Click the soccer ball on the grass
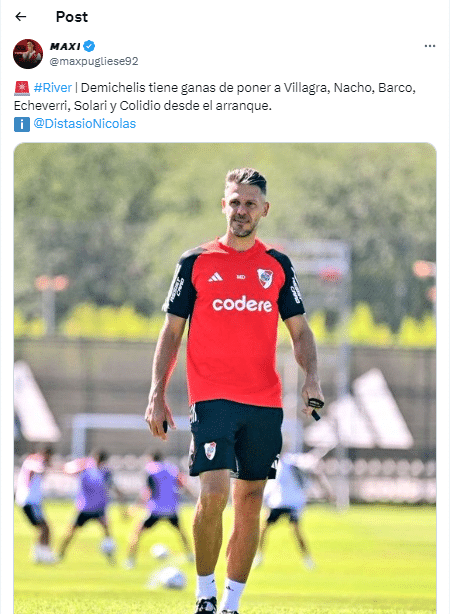 pos(170,578)
